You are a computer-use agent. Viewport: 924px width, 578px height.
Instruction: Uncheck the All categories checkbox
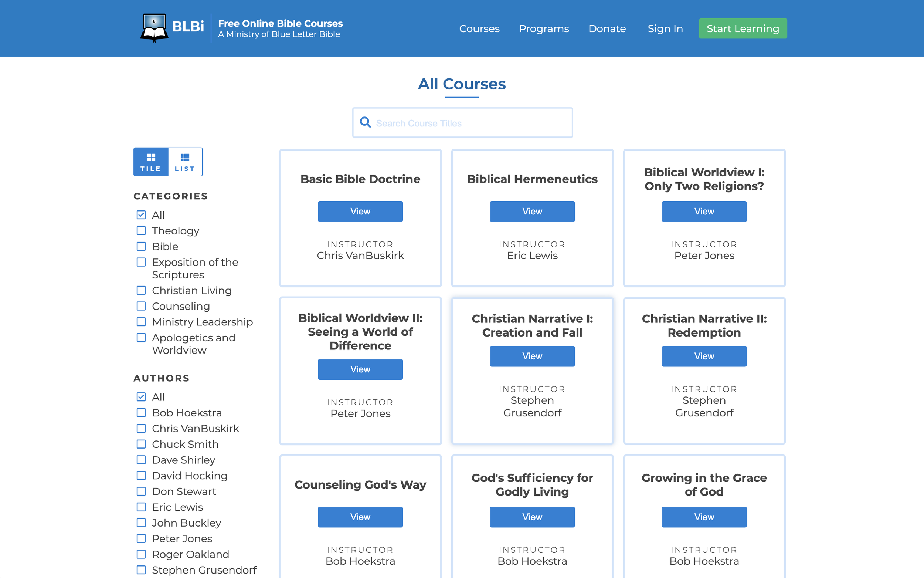141,215
